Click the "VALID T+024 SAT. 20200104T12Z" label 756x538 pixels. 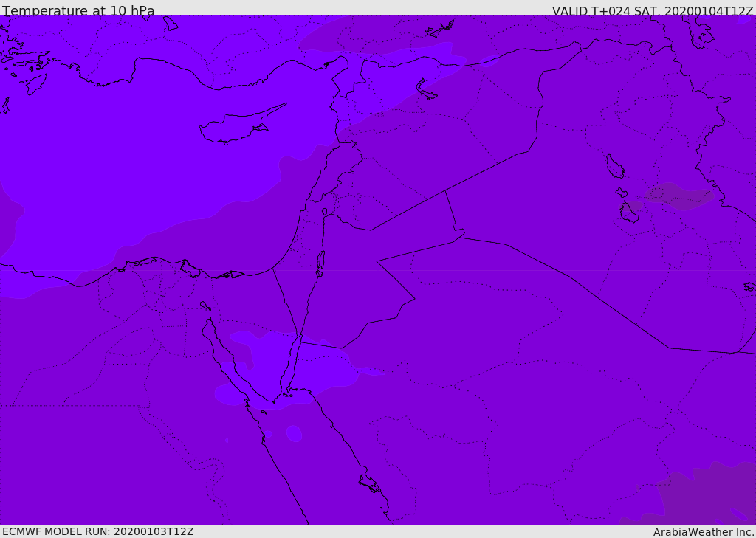pos(653,11)
